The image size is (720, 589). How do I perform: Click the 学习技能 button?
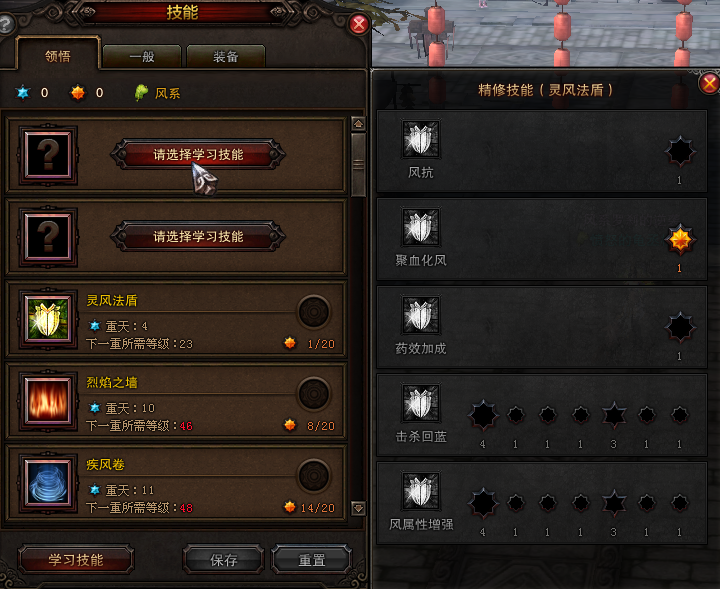[76, 560]
